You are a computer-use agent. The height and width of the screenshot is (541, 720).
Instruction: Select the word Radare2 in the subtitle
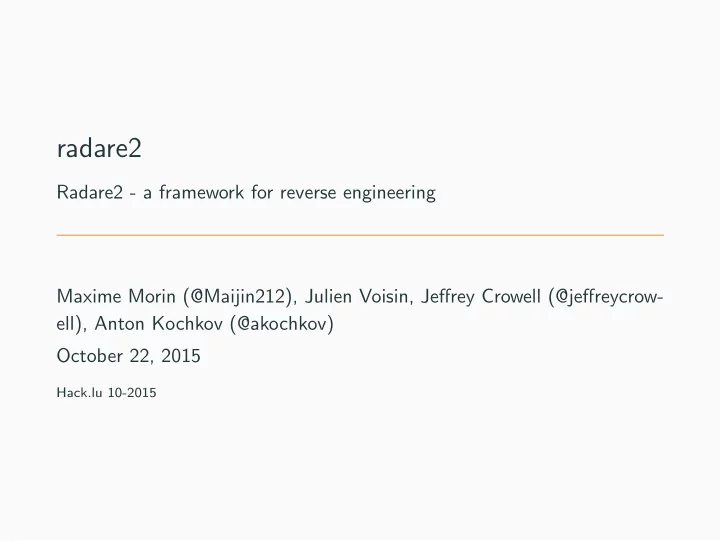click(90, 192)
